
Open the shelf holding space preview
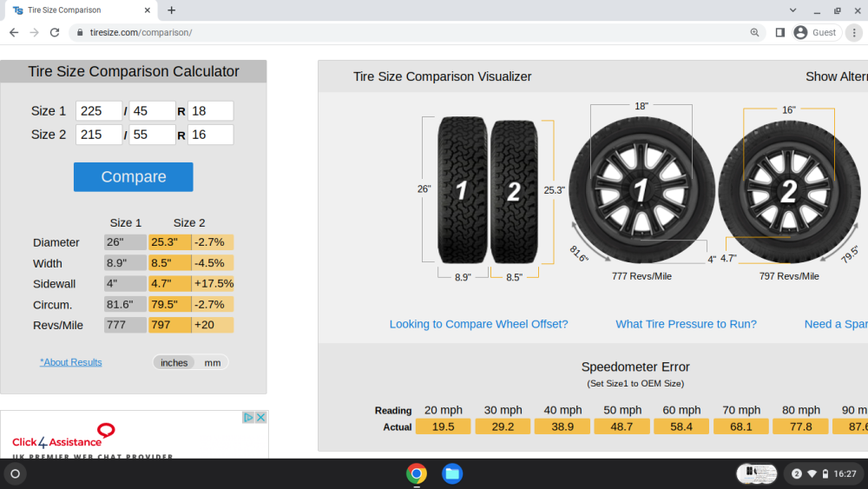point(757,474)
